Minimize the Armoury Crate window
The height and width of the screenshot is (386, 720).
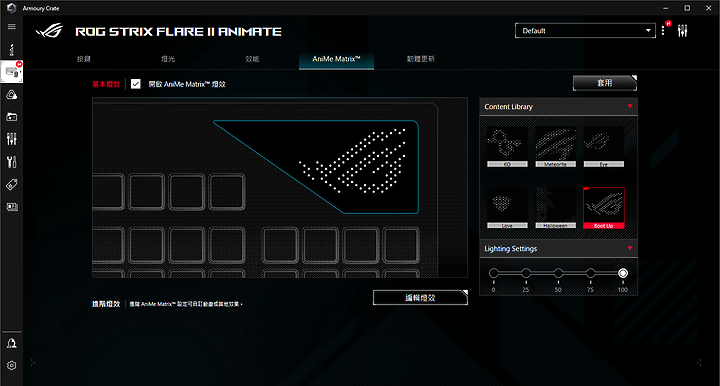click(x=665, y=8)
